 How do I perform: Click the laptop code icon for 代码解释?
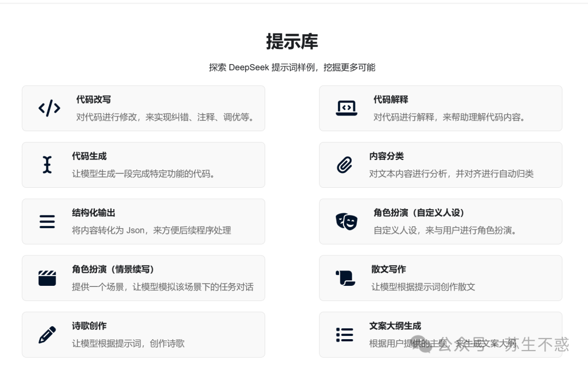346,108
